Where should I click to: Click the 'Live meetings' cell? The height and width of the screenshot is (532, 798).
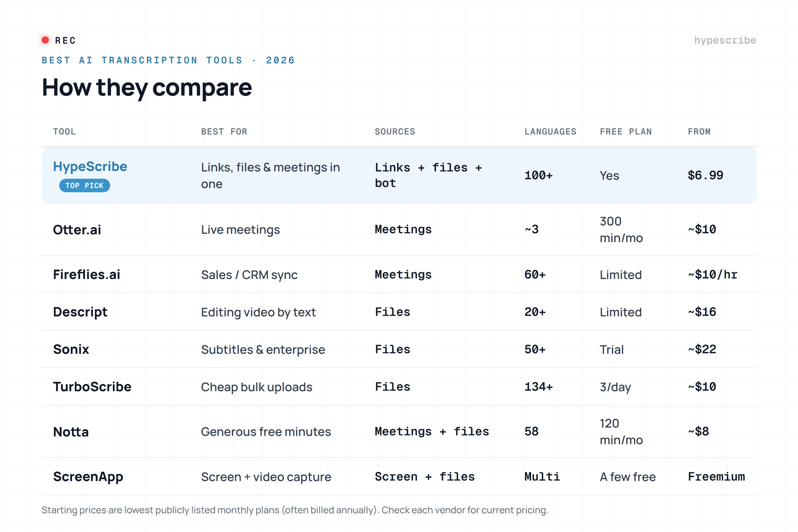coord(240,230)
